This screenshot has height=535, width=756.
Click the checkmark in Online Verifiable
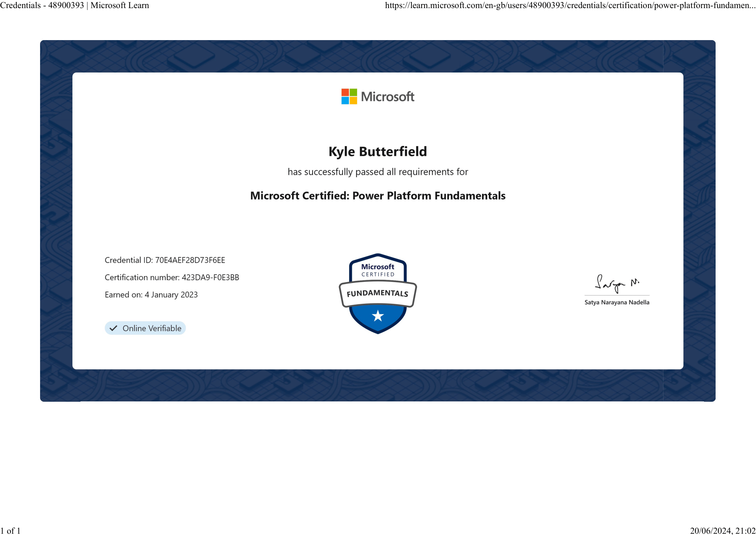click(x=113, y=328)
